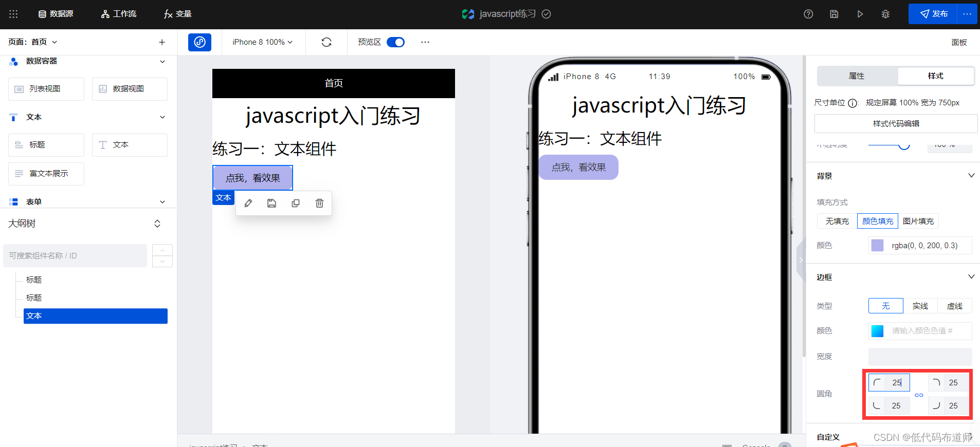Select 实线 border type
This screenshot has width=980, height=447.
(x=920, y=306)
